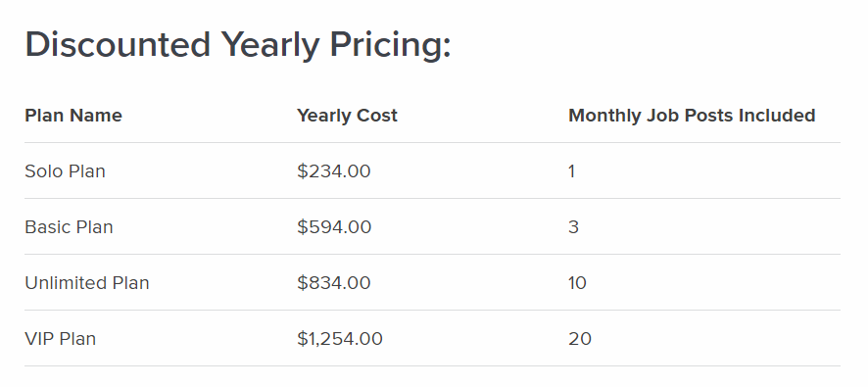Select the Unlimited Plan row name

[87, 283]
